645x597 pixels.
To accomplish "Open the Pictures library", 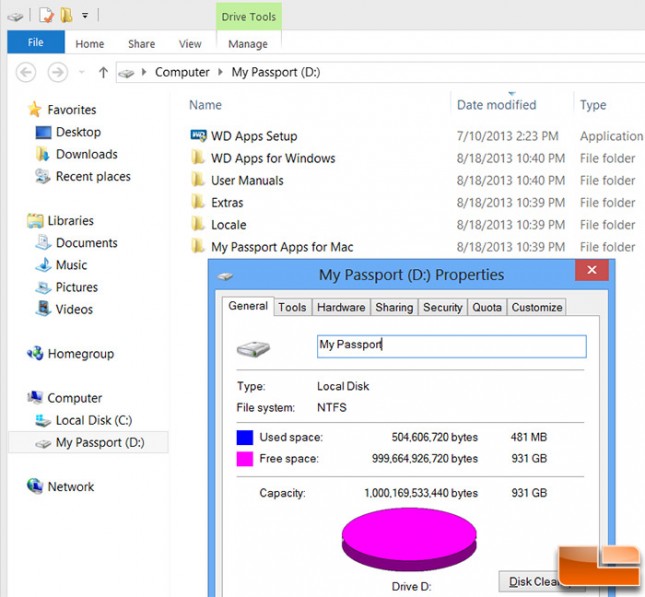I will coord(77,287).
